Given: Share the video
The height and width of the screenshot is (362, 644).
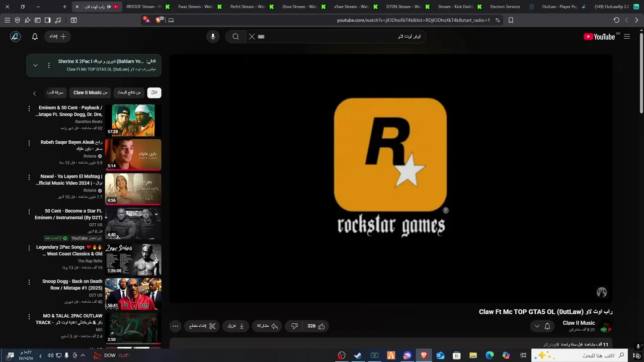Looking at the screenshot, I should coord(268,326).
